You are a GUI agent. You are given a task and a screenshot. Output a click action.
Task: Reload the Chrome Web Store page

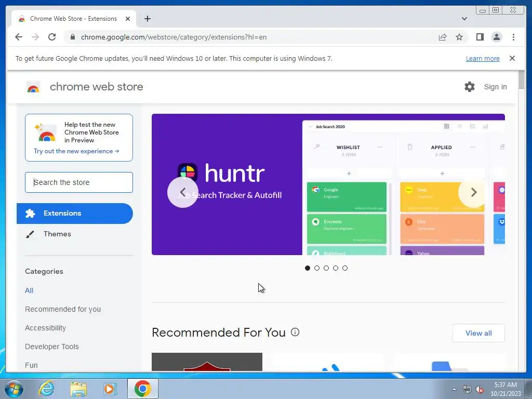(52, 37)
